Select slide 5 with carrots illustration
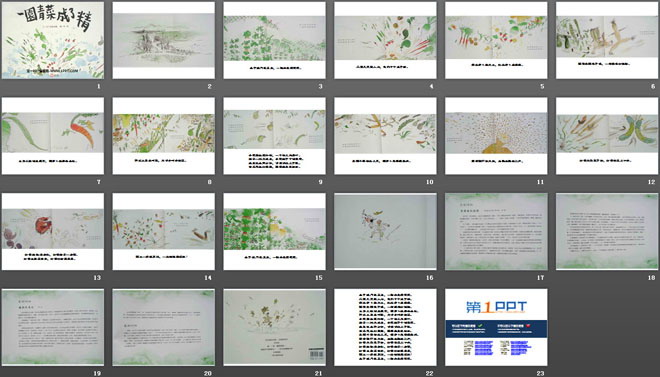 (496, 40)
